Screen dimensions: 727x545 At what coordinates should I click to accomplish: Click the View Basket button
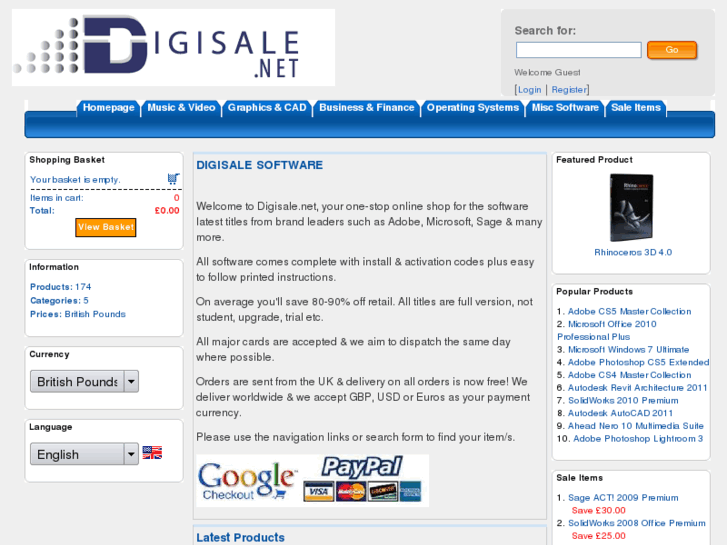coord(106,227)
